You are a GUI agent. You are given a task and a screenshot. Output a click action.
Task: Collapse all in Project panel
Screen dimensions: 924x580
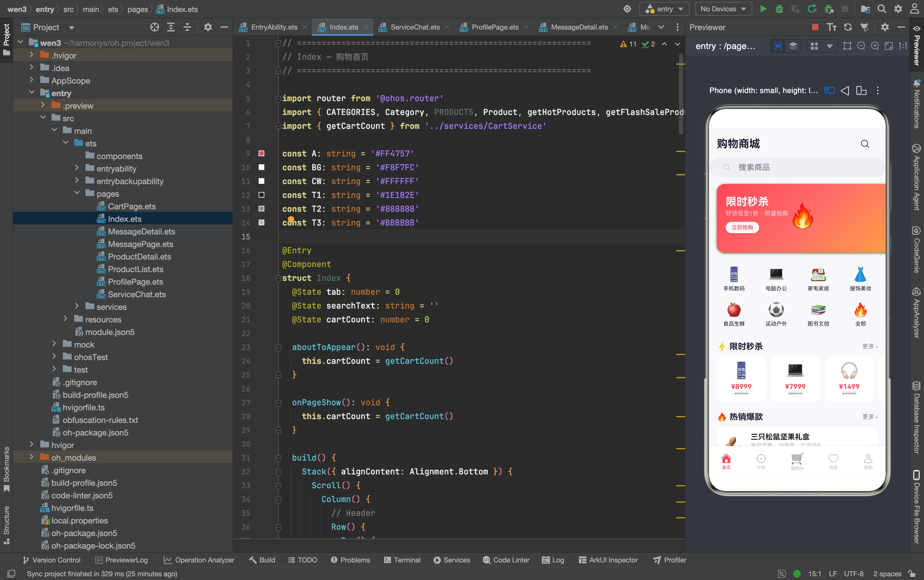tap(187, 27)
